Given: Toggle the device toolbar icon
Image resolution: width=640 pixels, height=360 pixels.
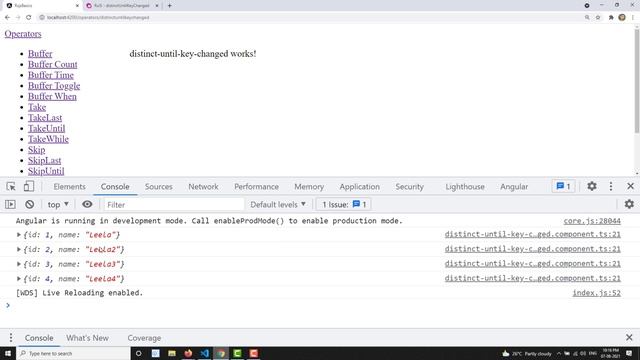Looking at the screenshot, I should point(29,187).
